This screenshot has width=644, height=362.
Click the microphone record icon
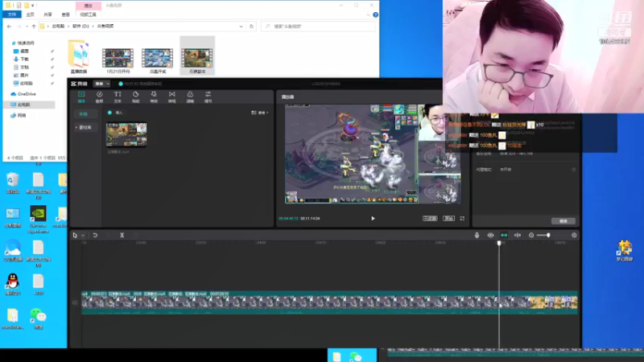477,235
